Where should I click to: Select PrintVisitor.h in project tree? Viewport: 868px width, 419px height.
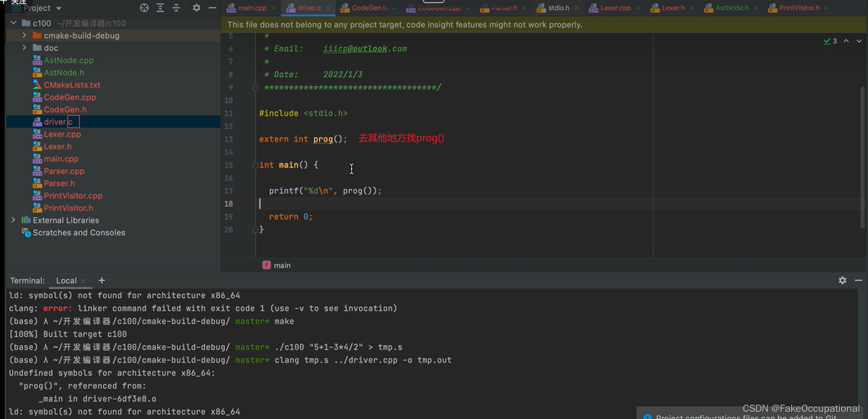tap(68, 208)
